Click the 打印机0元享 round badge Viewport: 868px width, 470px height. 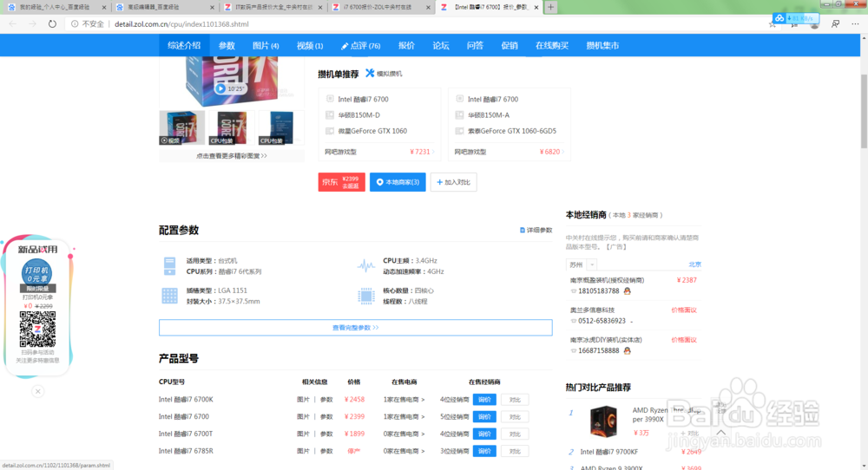(36, 272)
